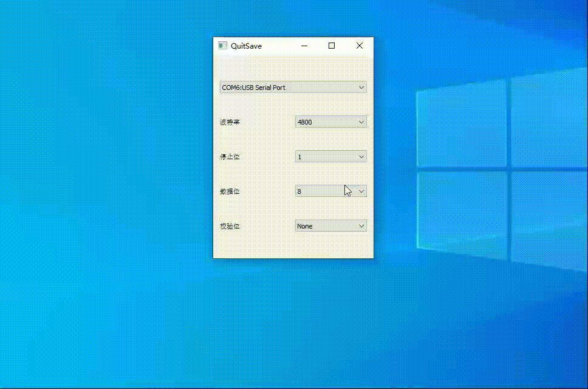Click the 数据位 label
This screenshot has height=389, width=588.
coord(230,191)
